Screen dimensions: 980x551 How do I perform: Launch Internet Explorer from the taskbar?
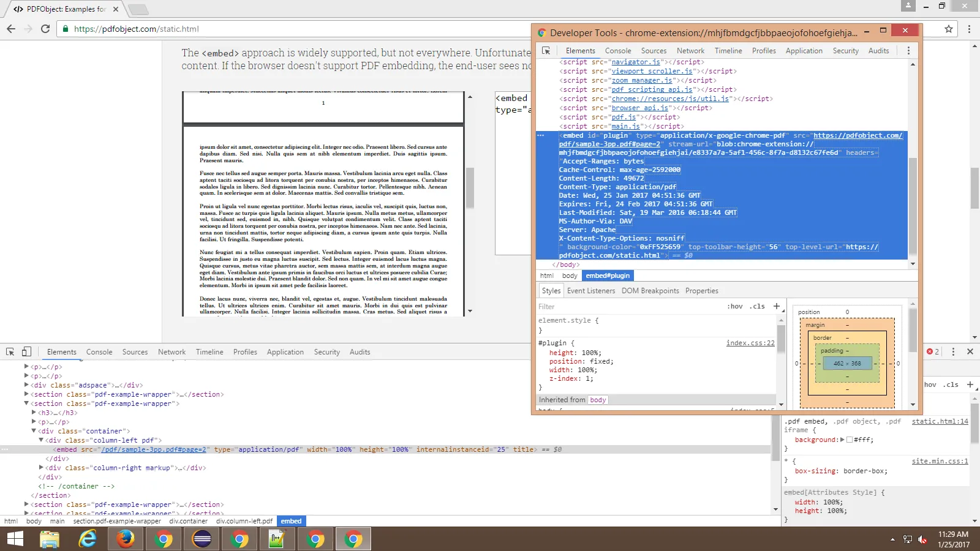click(88, 539)
